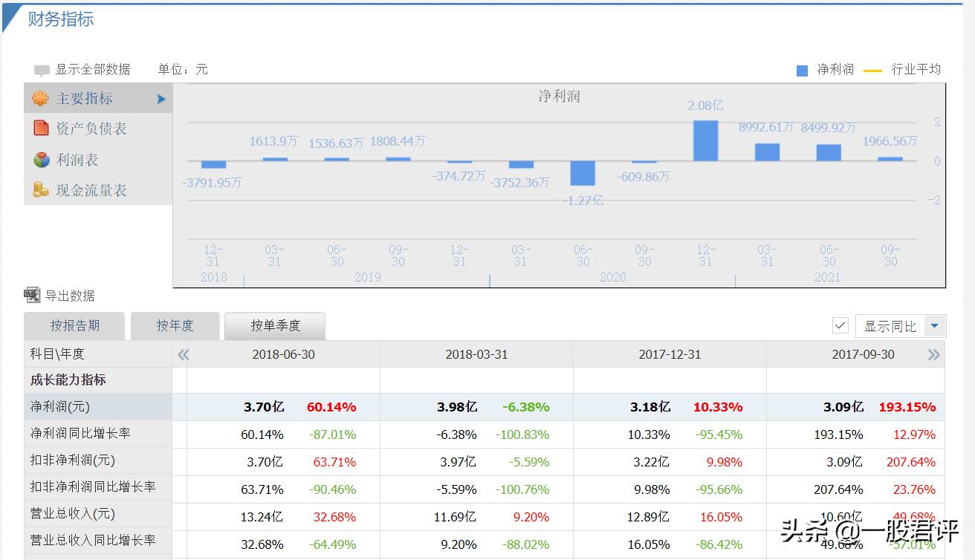Go to previous periods with left double-arrow
The height and width of the screenshot is (560, 975).
tap(183, 355)
